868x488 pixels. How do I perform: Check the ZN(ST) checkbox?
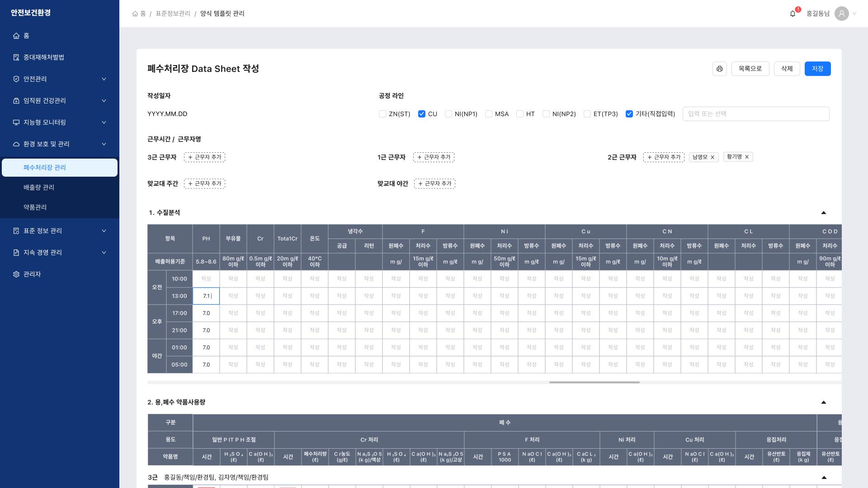pos(382,114)
